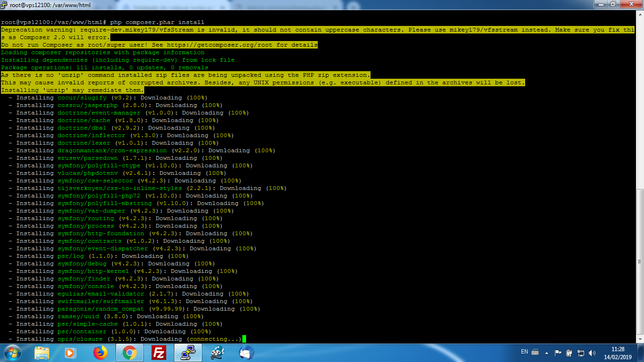
Task: Click the "Installing 'unzip' may remediate them" line
Action: click(73, 90)
